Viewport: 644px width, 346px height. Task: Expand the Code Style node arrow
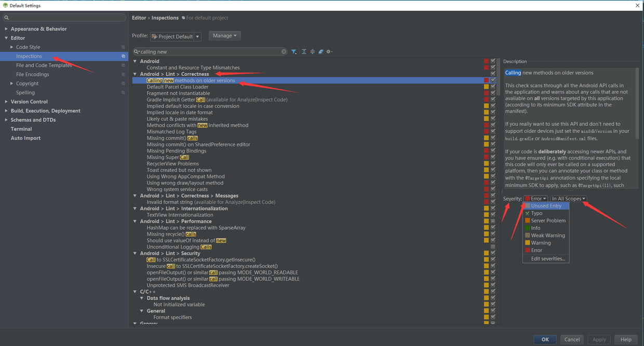pos(11,47)
